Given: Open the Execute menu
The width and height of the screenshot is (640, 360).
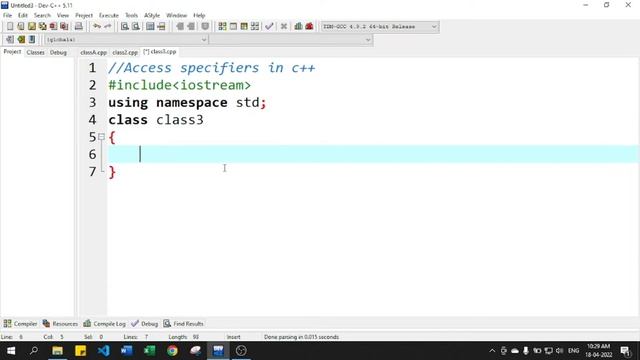Looking at the screenshot, I should pos(109,15).
